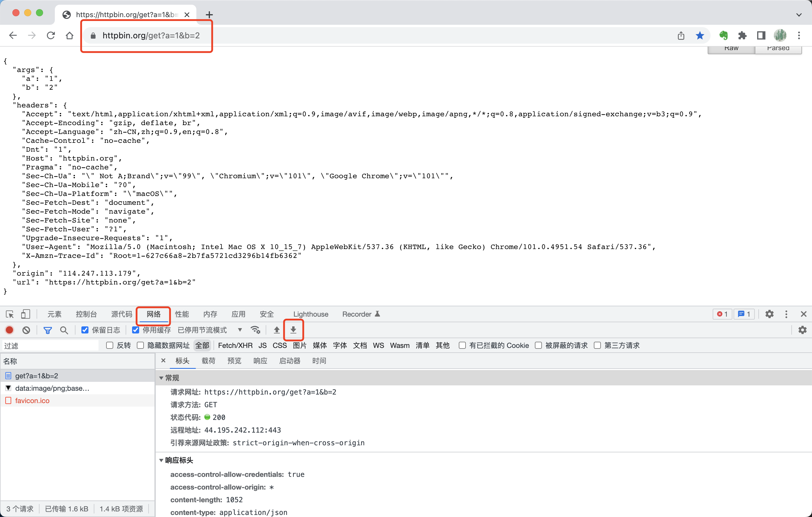Reload the httpbin page

[x=51, y=35]
